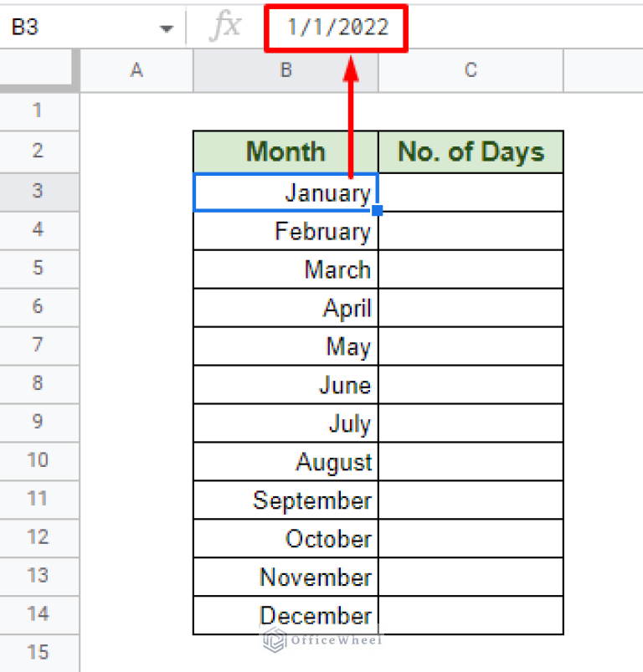The height and width of the screenshot is (672, 643).
Task: Click the select-all corner box
Action: click(39, 70)
